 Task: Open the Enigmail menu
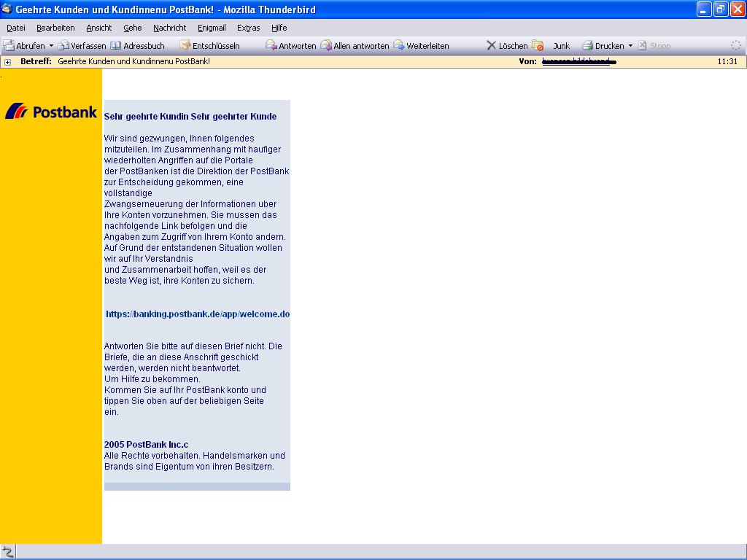pos(212,28)
